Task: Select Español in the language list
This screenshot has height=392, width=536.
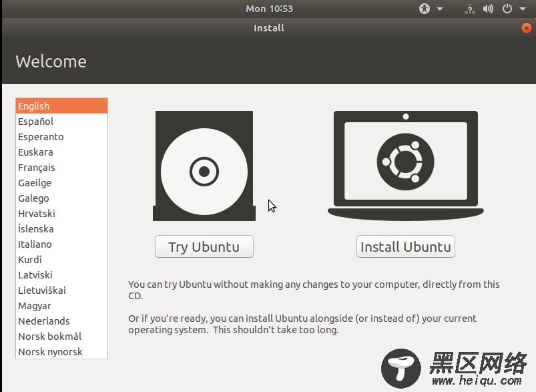Action: click(61, 122)
